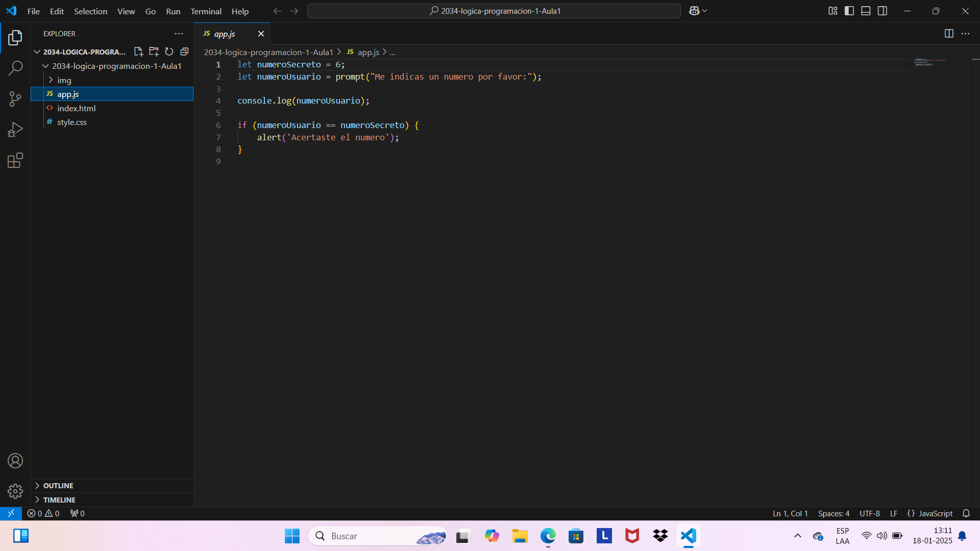Open ports forwarded indicator in status bar
The image size is (980, 551).
click(77, 513)
